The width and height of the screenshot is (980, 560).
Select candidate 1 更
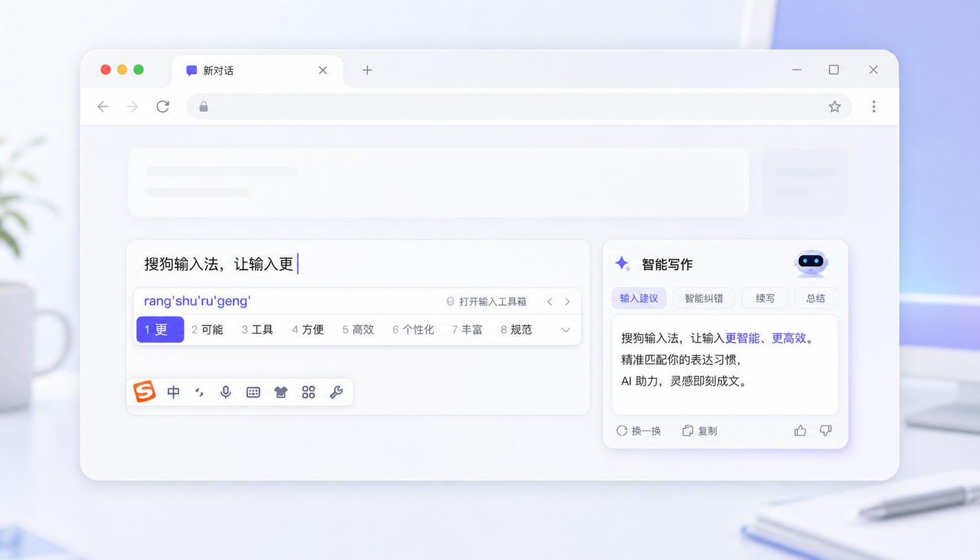160,330
